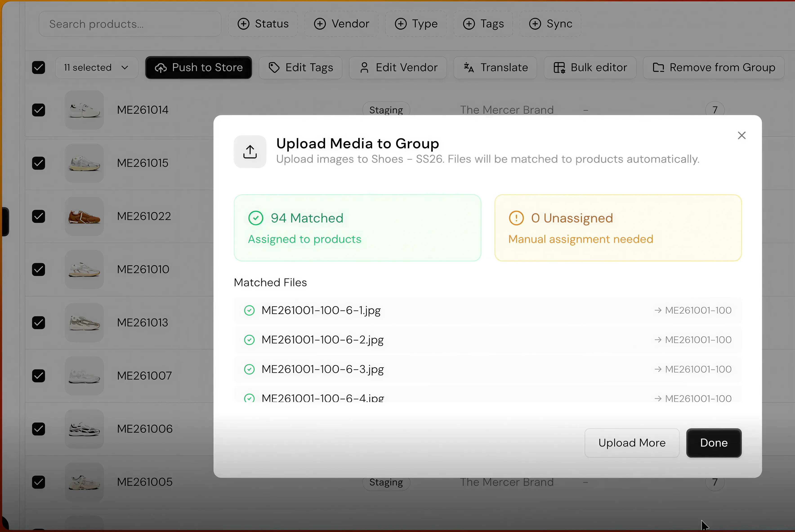795x532 pixels.
Task: Click ME261001-100 target of 6-2.jpg row
Action: [698, 340]
